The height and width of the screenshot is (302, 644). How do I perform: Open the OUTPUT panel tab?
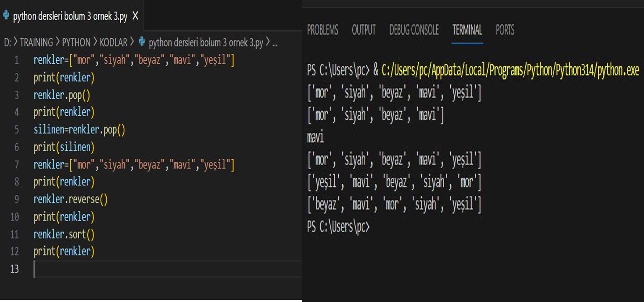(363, 30)
